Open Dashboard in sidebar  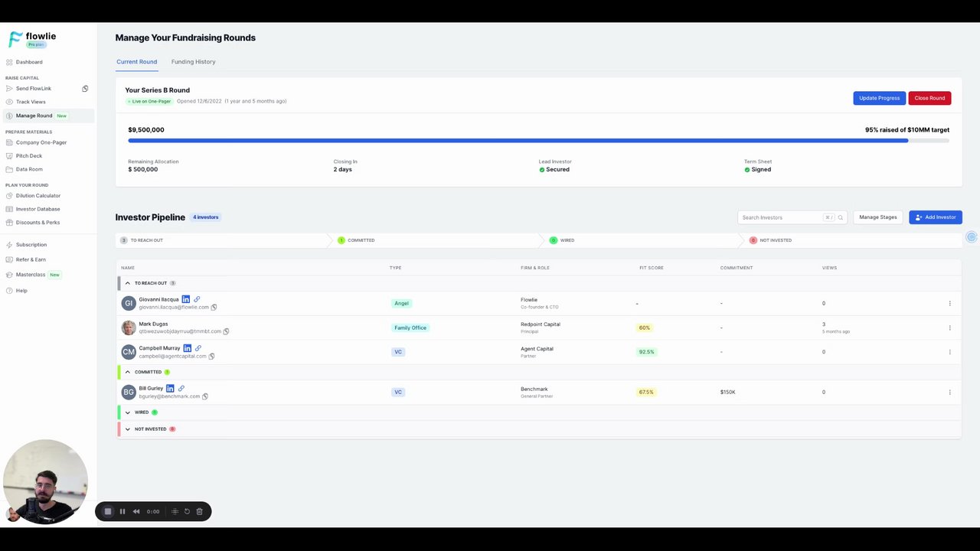pyautogui.click(x=29, y=62)
